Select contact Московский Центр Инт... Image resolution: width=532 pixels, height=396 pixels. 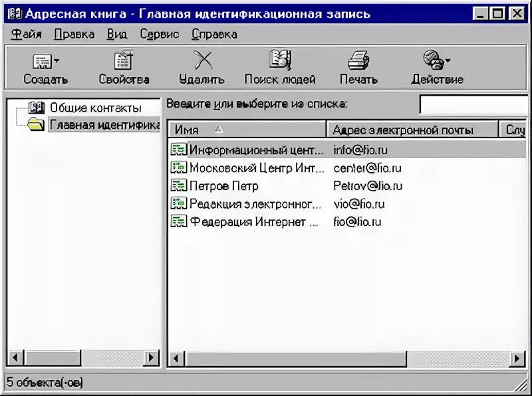click(257, 168)
